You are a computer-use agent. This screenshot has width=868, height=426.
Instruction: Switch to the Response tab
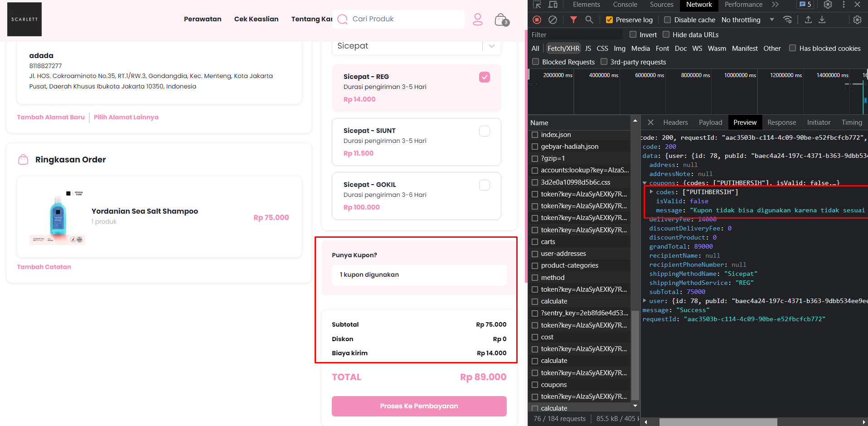[781, 122]
